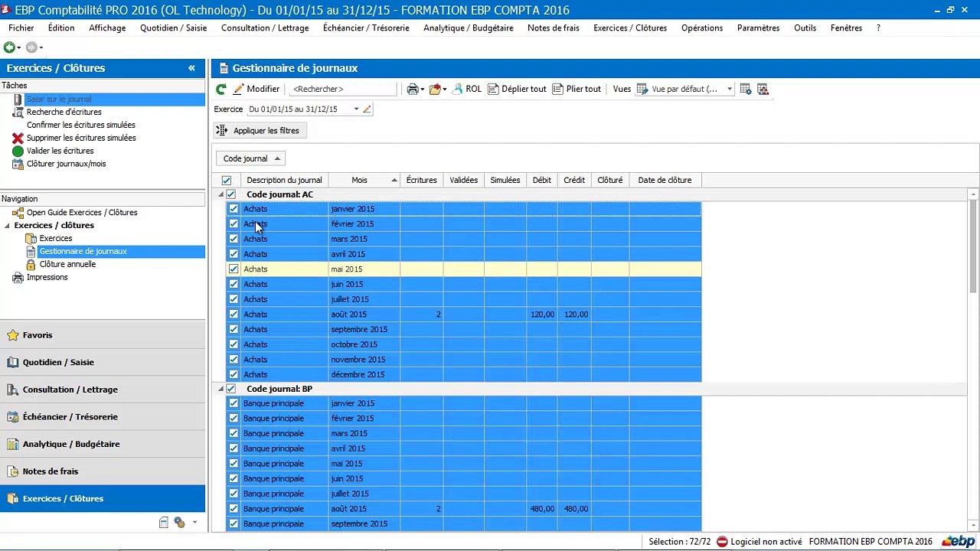Collapse the Exercices / Clôtures side panel
This screenshot has width=980, height=551.
click(x=191, y=68)
